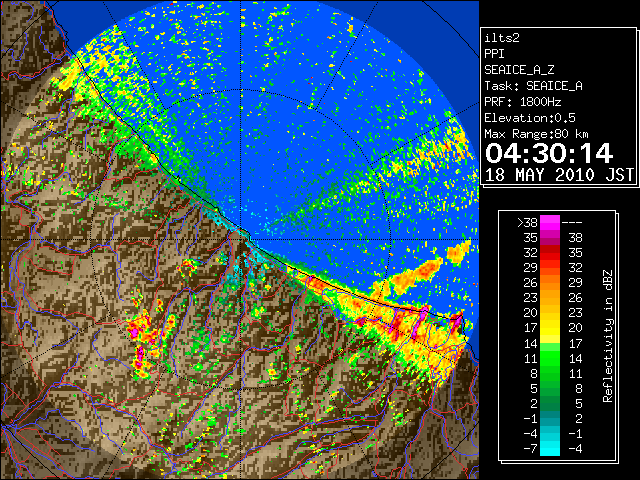Image resolution: width=640 pixels, height=480 pixels.
Task: Pick the orange swatch in reflectivity scale
Action: [x=550, y=282]
